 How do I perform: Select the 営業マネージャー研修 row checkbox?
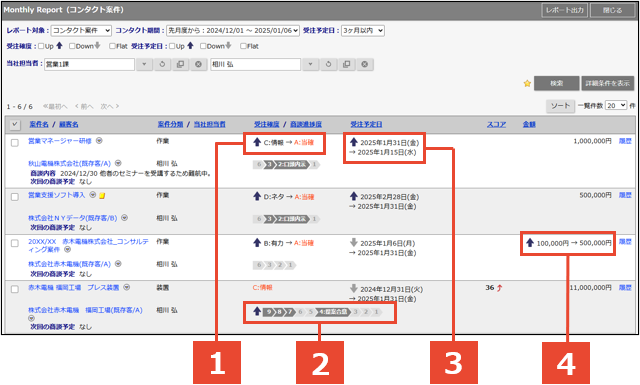click(x=15, y=143)
